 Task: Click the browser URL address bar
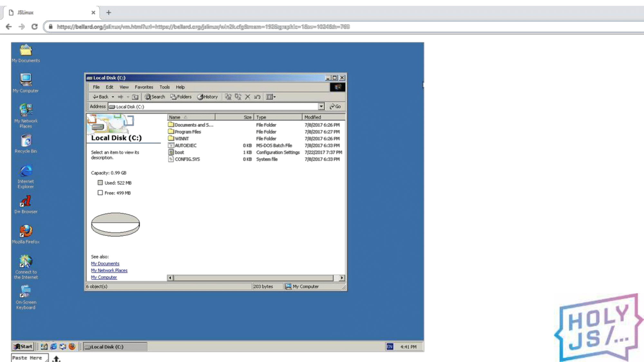coord(343,27)
